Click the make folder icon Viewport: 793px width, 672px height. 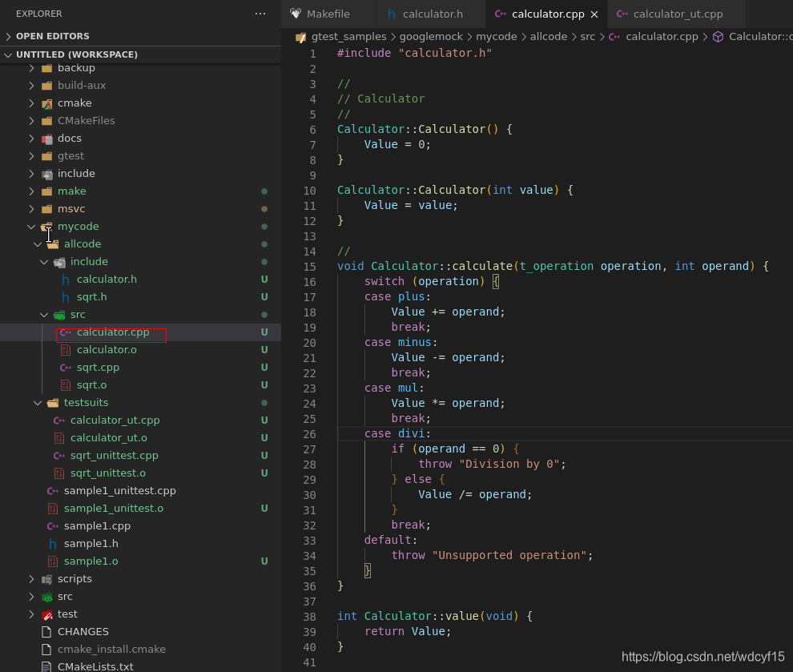pyautogui.click(x=47, y=191)
